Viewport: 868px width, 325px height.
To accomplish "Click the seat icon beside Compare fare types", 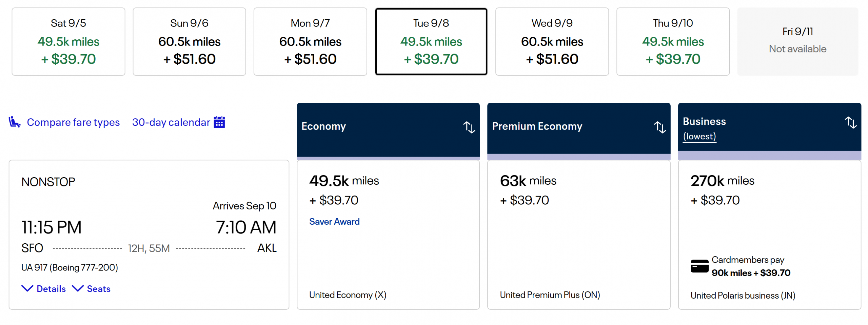I will pyautogui.click(x=14, y=122).
